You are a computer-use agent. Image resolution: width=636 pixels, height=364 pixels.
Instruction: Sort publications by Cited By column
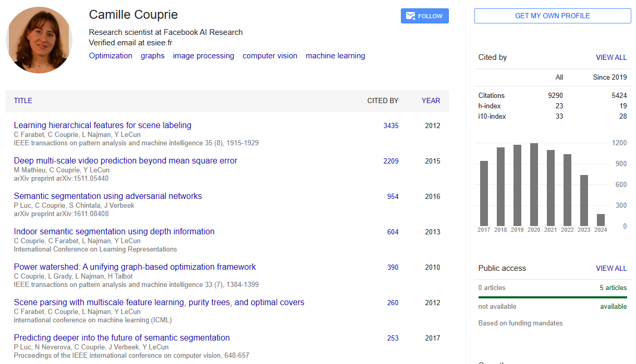(x=383, y=101)
